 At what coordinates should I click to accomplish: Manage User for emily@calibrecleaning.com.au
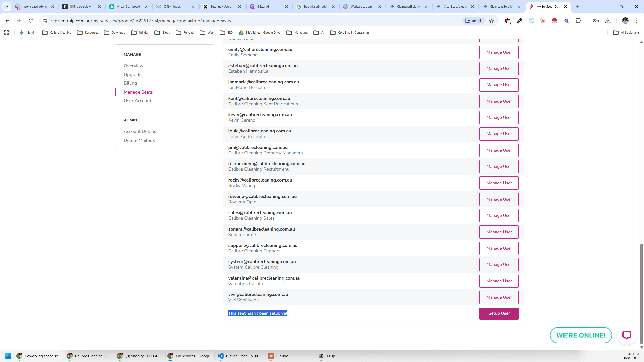coord(499,52)
